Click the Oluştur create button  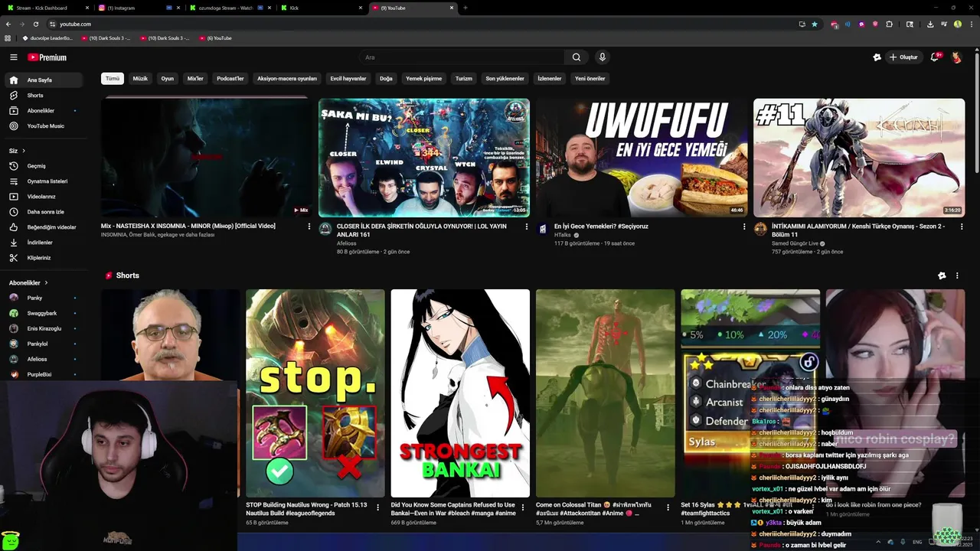pos(904,57)
